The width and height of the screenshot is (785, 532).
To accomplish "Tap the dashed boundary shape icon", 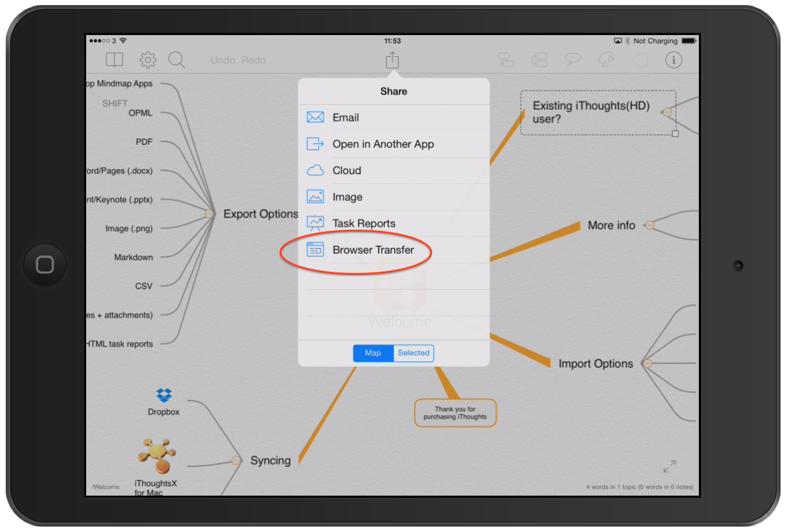I will (640, 60).
